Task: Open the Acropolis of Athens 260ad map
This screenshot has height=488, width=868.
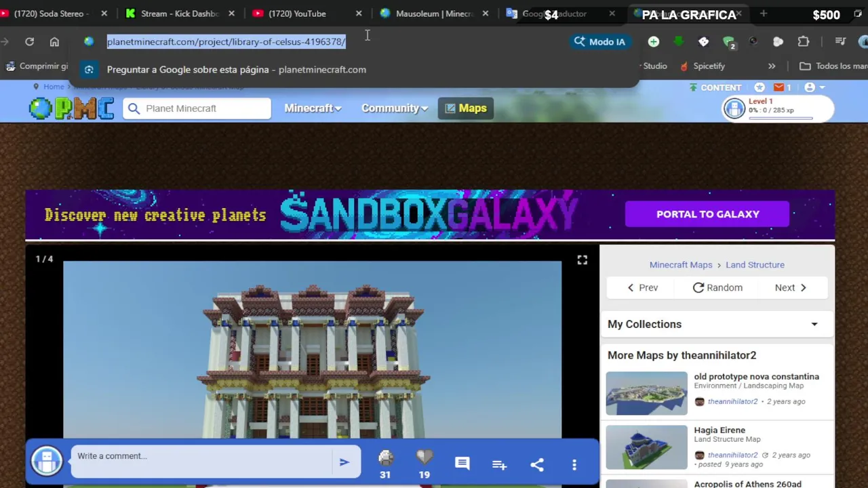Action: [747, 484]
